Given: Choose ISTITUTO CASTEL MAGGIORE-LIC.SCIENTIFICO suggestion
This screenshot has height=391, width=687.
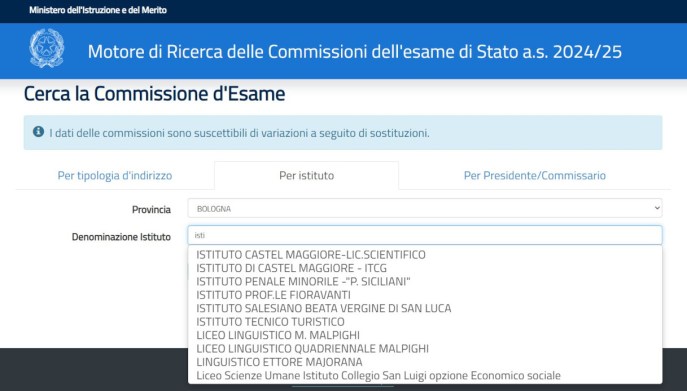Looking at the screenshot, I should point(311,255).
